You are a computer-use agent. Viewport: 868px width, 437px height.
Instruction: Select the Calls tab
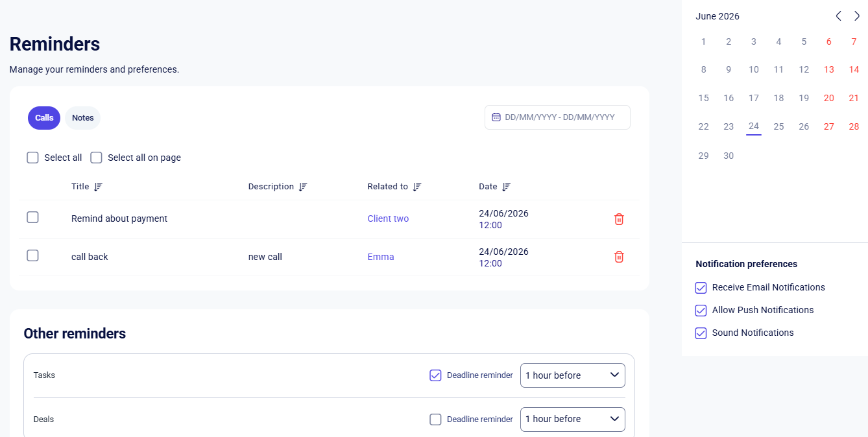(44, 118)
